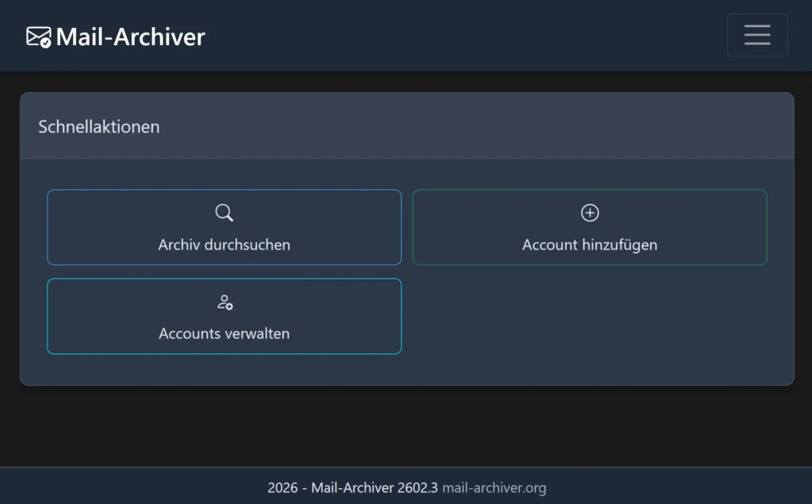
Task: Choose the "Accounts verwalten" text label
Action: [x=224, y=334]
